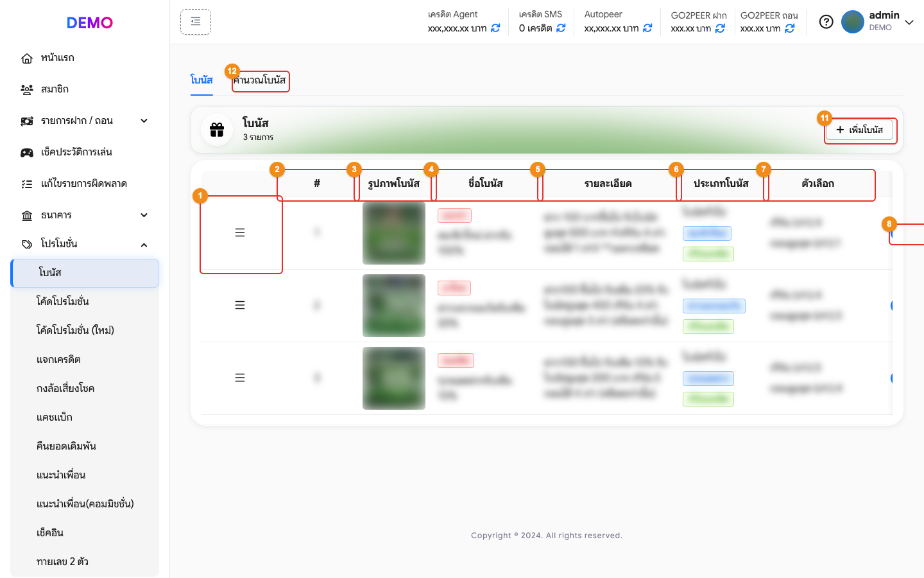Open the first bonus image thumbnail
The width and height of the screenshot is (924, 578).
point(394,233)
